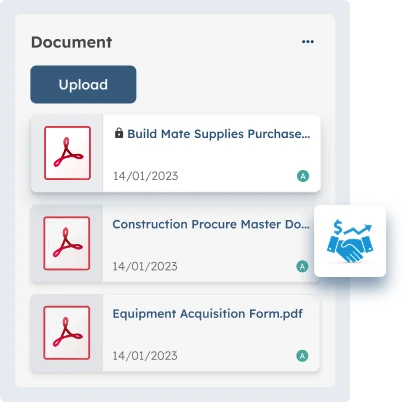
Task: Click the 14/01/2023 date on Construction Procure card
Action: 145,266
